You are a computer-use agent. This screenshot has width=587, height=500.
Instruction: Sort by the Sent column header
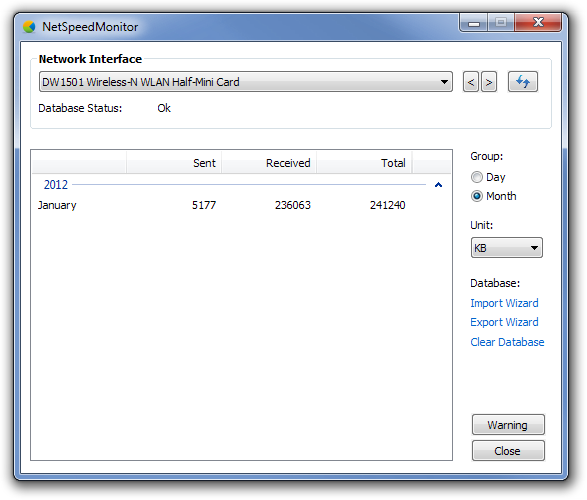point(174,163)
